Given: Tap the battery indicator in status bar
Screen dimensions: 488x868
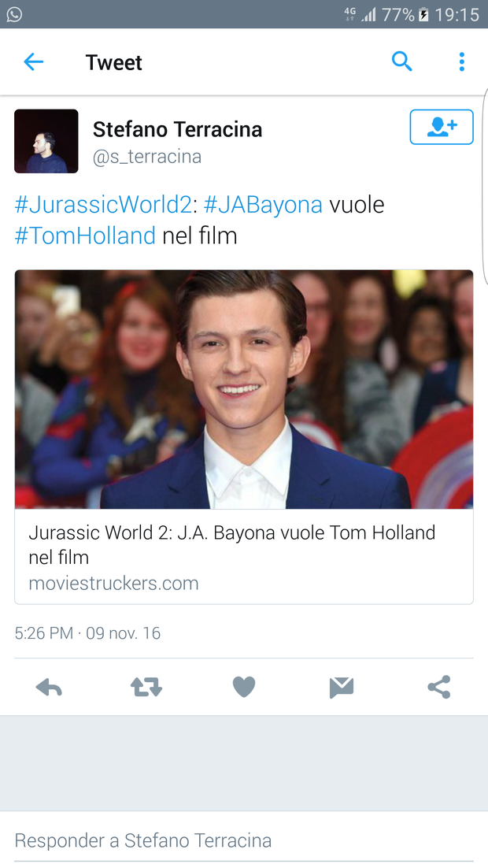Looking at the screenshot, I should (423, 14).
